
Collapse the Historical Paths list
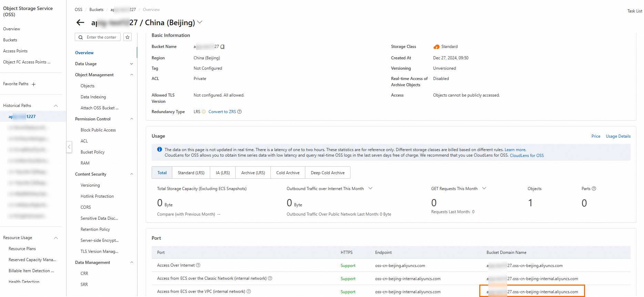tap(56, 106)
